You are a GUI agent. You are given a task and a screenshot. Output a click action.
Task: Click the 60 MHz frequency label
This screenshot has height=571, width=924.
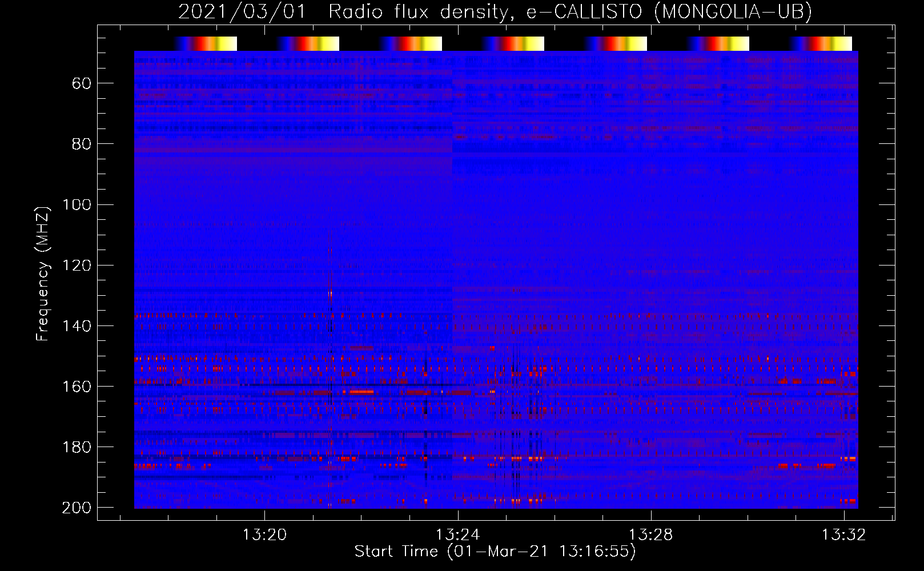[82, 84]
